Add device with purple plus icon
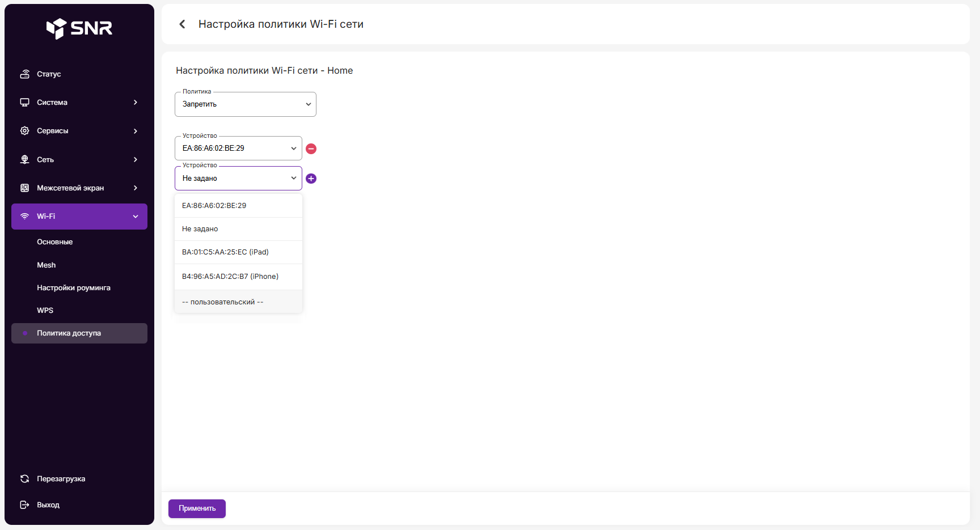 click(311, 179)
